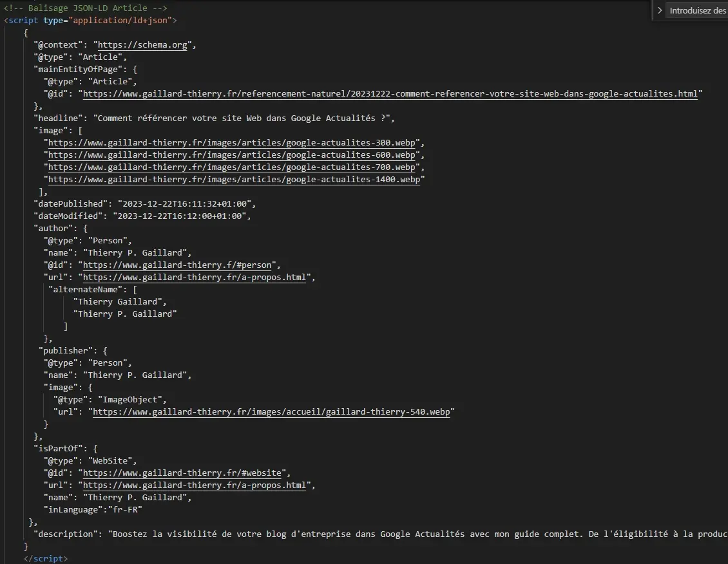Open the https://schema.org context link
This screenshot has height=564, width=728.
click(142, 45)
